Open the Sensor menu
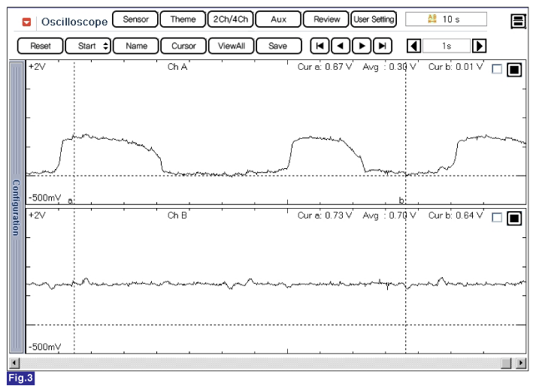This screenshot has height=392, width=536. click(135, 20)
